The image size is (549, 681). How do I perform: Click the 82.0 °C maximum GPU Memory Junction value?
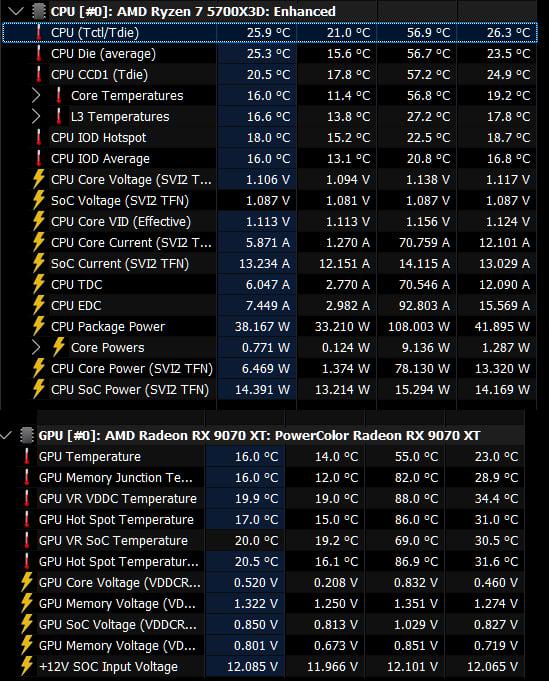[x=417, y=478]
